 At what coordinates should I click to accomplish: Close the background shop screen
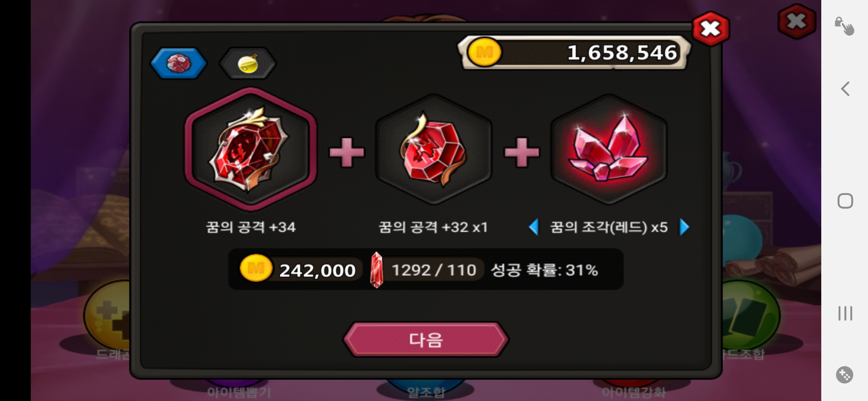point(797,22)
